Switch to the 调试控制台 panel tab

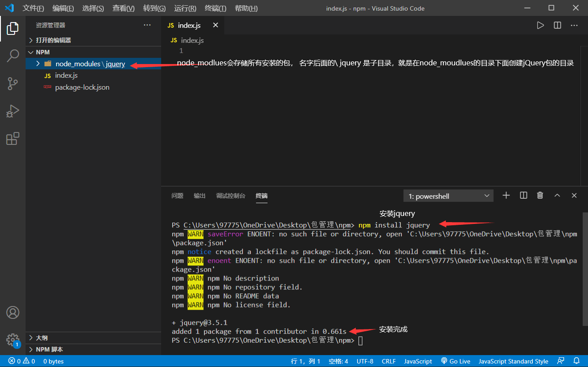pos(230,196)
